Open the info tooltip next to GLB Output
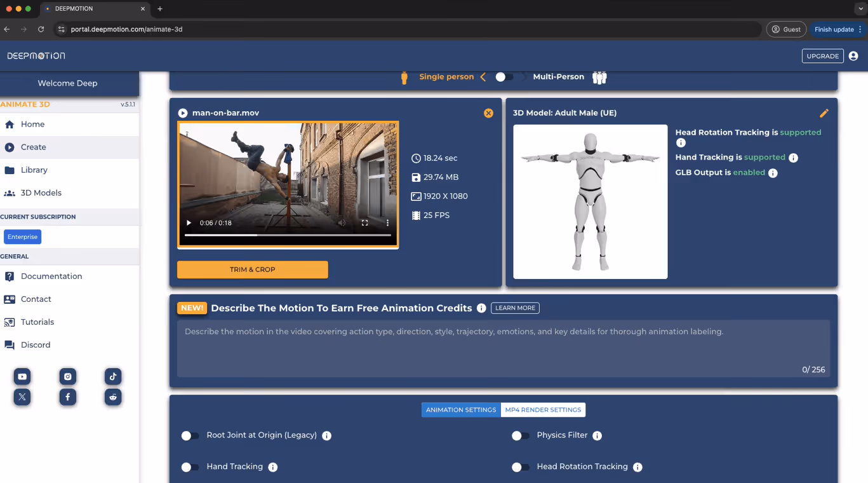Viewport: 868px width, 483px height. pos(773,172)
